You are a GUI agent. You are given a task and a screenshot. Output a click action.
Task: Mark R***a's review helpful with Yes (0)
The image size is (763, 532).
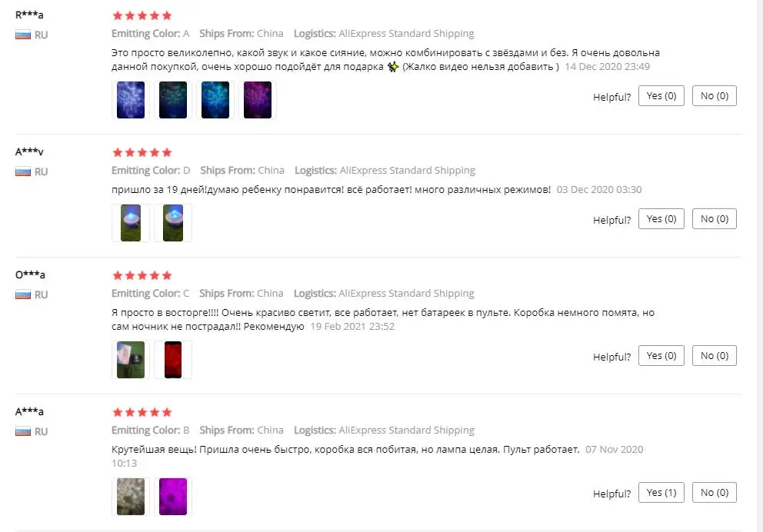pyautogui.click(x=661, y=96)
